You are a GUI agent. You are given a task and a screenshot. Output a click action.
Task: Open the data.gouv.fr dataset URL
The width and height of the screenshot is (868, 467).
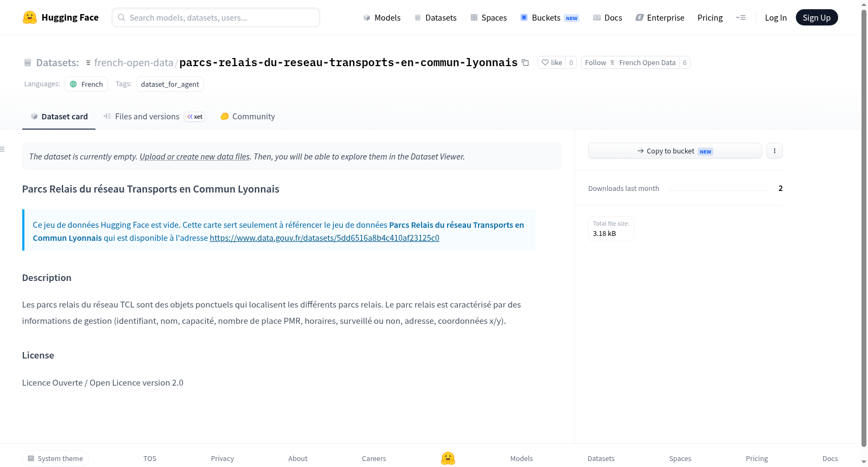coord(324,238)
